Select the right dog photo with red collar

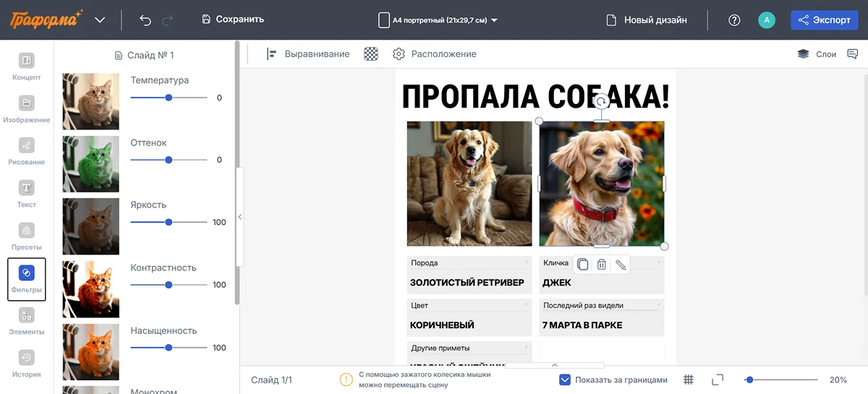tap(602, 184)
